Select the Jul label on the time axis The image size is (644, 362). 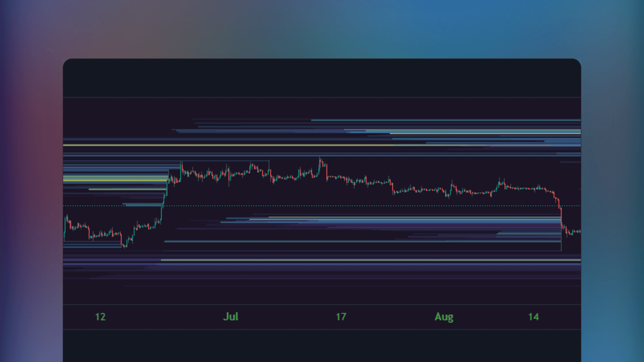[231, 316]
